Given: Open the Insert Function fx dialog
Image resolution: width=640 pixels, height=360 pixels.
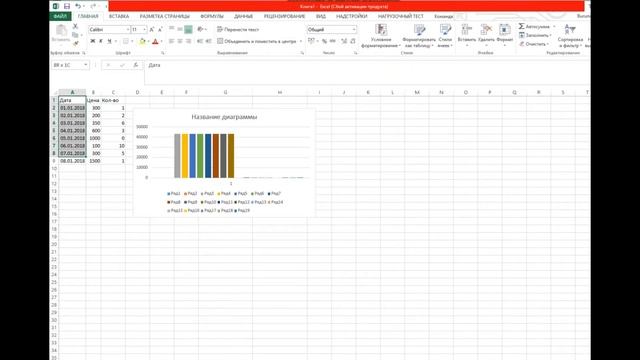Looking at the screenshot, I should point(136,65).
